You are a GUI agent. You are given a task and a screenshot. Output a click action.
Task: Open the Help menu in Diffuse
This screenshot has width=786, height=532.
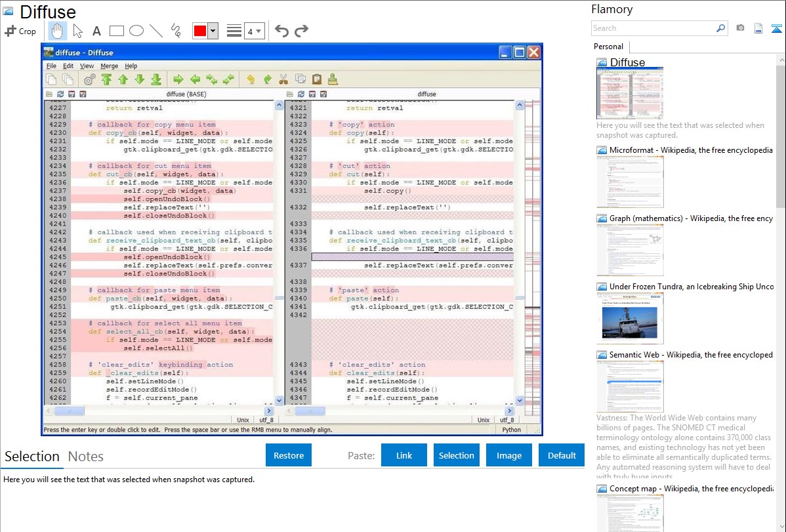(x=131, y=66)
